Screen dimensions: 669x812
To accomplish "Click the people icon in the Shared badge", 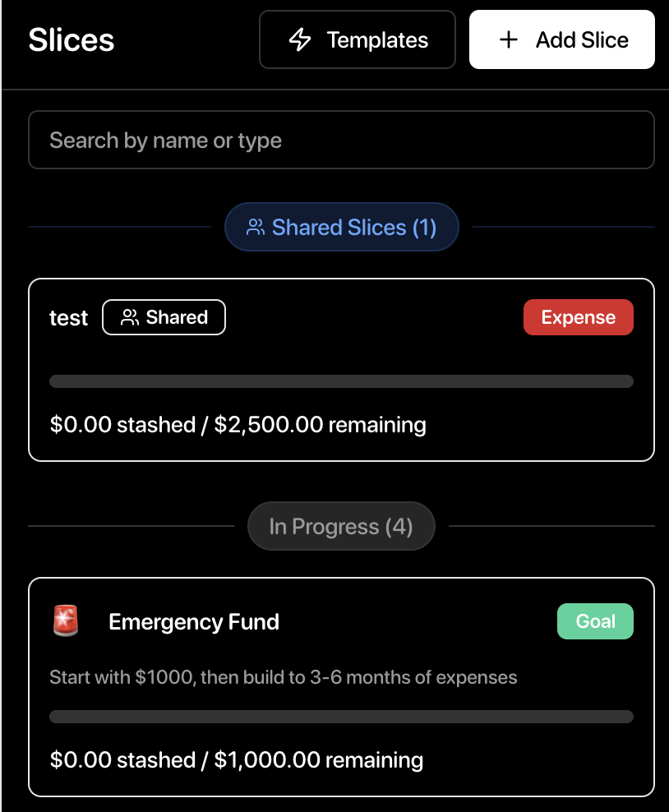I will [129, 318].
